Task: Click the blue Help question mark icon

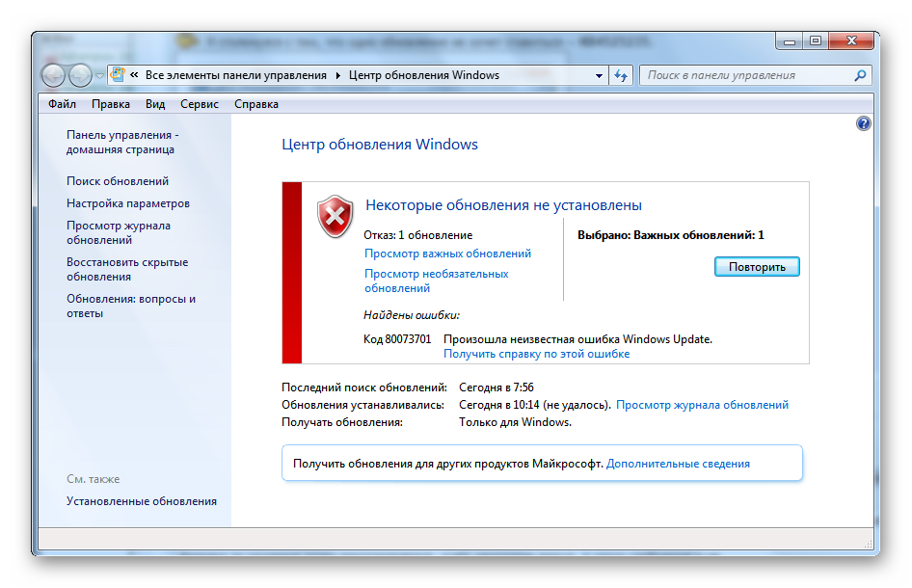Action: 863,123
